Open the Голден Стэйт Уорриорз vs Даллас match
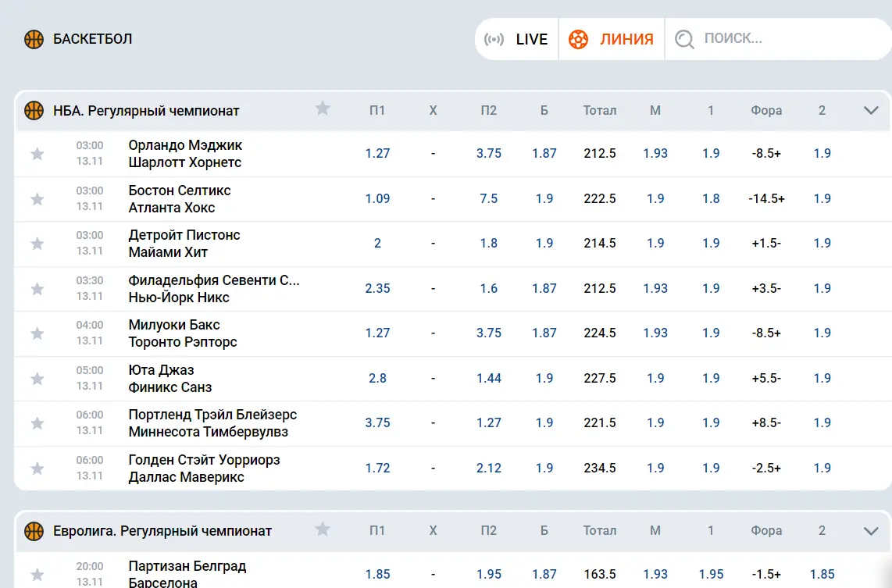Viewport: 892px width, 588px height. [204, 469]
